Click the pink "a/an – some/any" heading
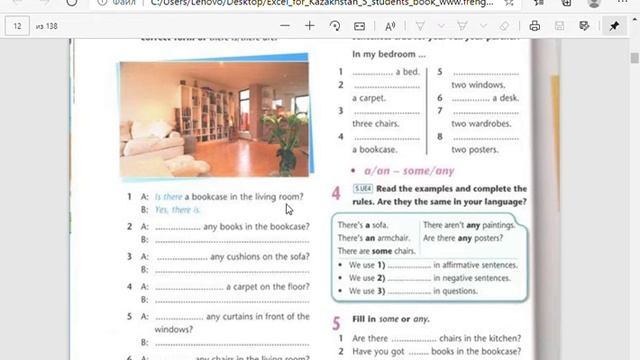This screenshot has width=640, height=360. click(x=409, y=171)
